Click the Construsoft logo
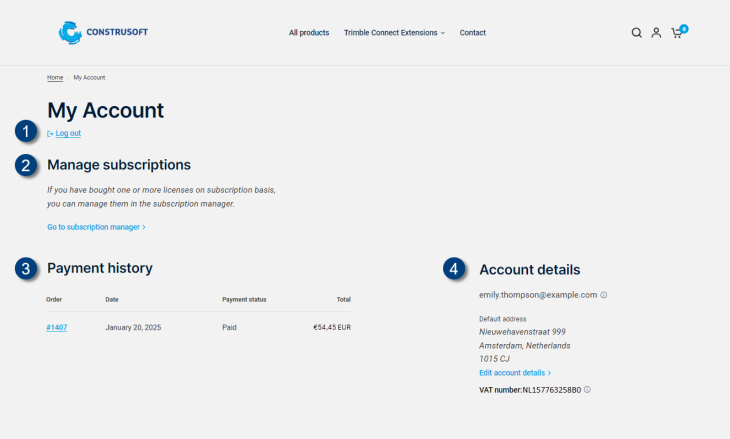The width and height of the screenshot is (730, 439). coord(103,33)
